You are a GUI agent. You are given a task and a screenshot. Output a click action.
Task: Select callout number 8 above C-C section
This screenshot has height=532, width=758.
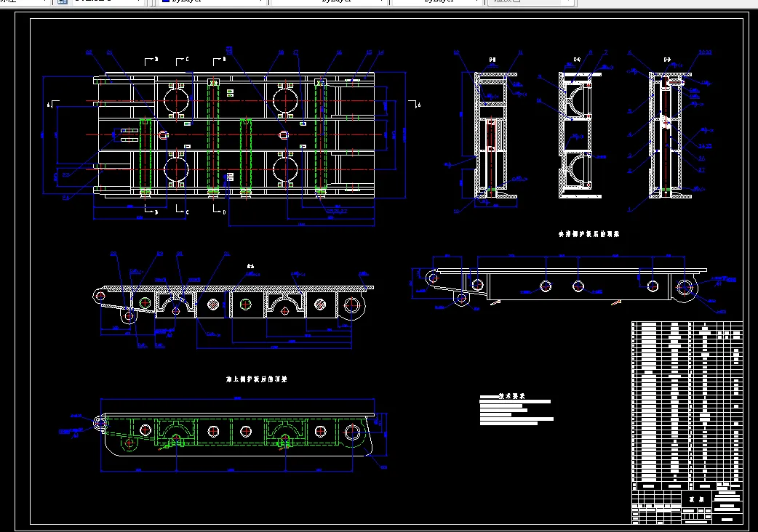tap(590, 52)
